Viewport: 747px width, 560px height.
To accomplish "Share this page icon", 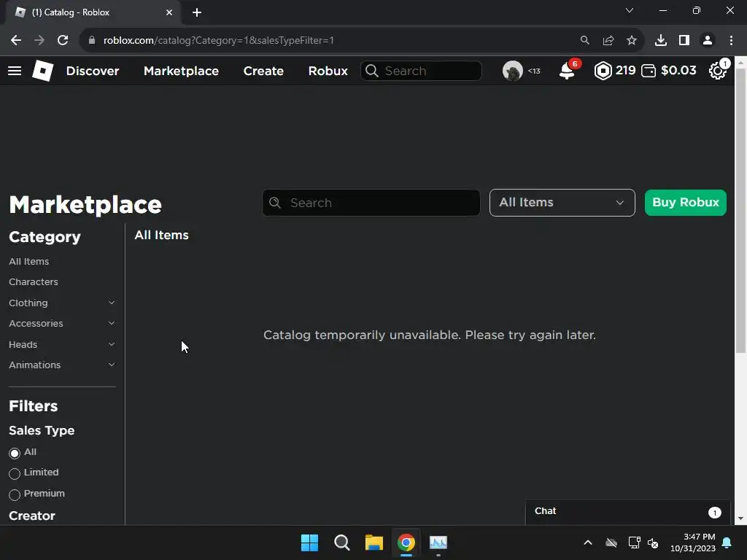I will tap(608, 41).
